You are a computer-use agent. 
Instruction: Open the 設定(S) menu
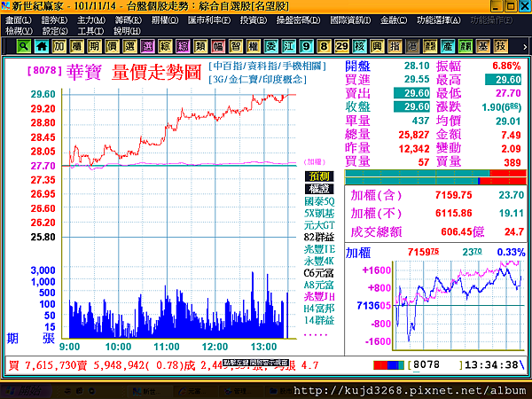click(55, 31)
